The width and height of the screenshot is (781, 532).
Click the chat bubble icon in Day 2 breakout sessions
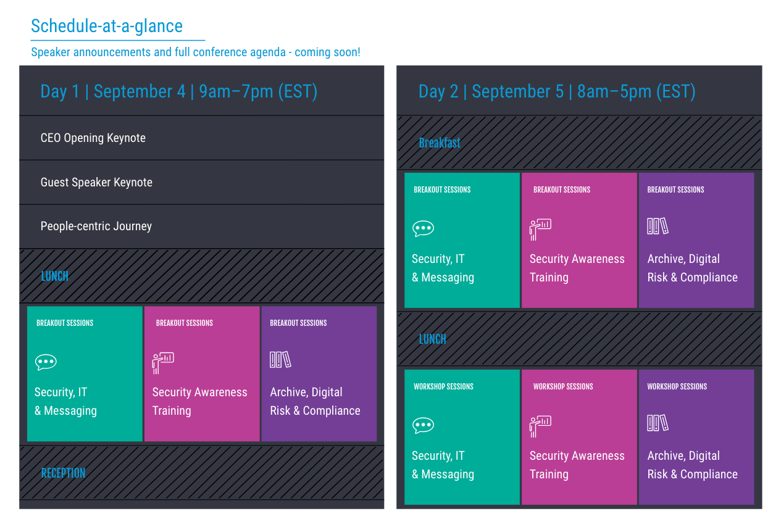tap(424, 229)
